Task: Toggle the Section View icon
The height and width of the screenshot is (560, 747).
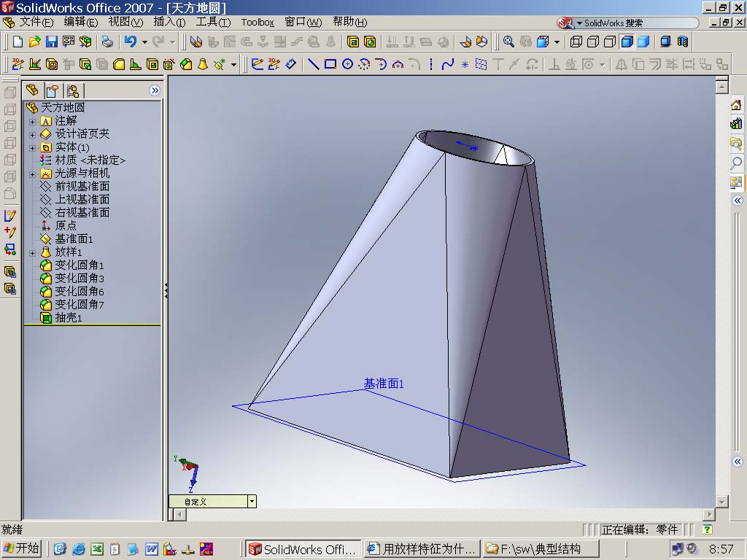Action: [683, 42]
